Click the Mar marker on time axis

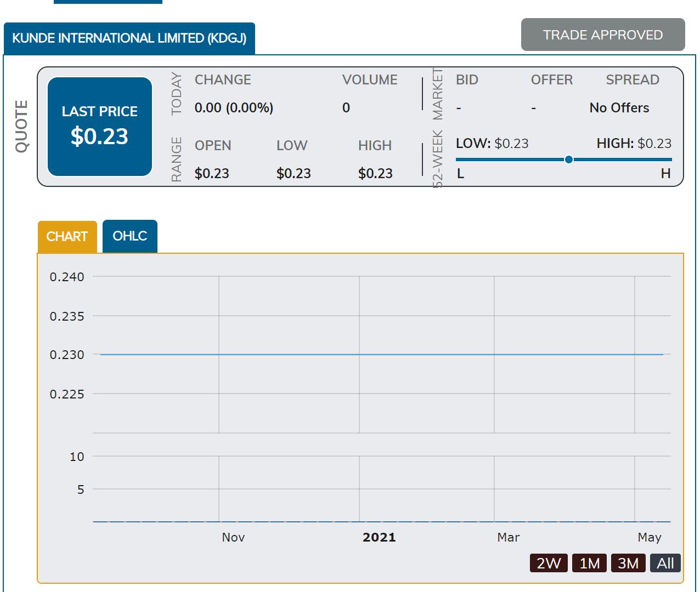(x=508, y=537)
